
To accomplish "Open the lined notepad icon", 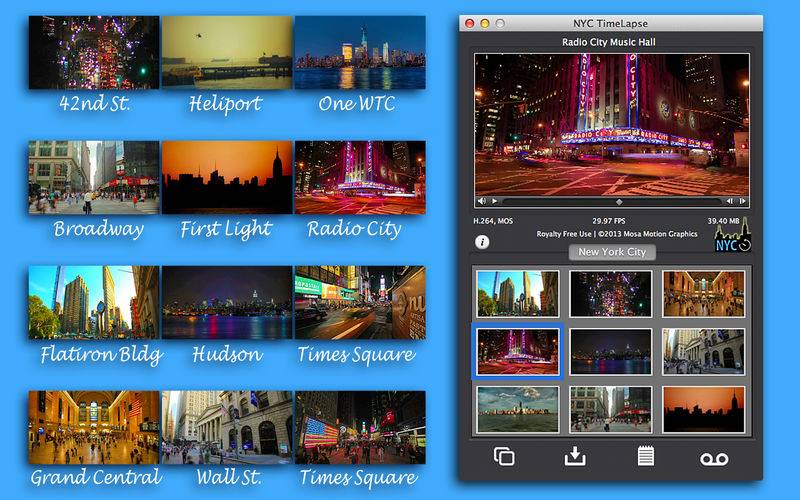I will [645, 456].
